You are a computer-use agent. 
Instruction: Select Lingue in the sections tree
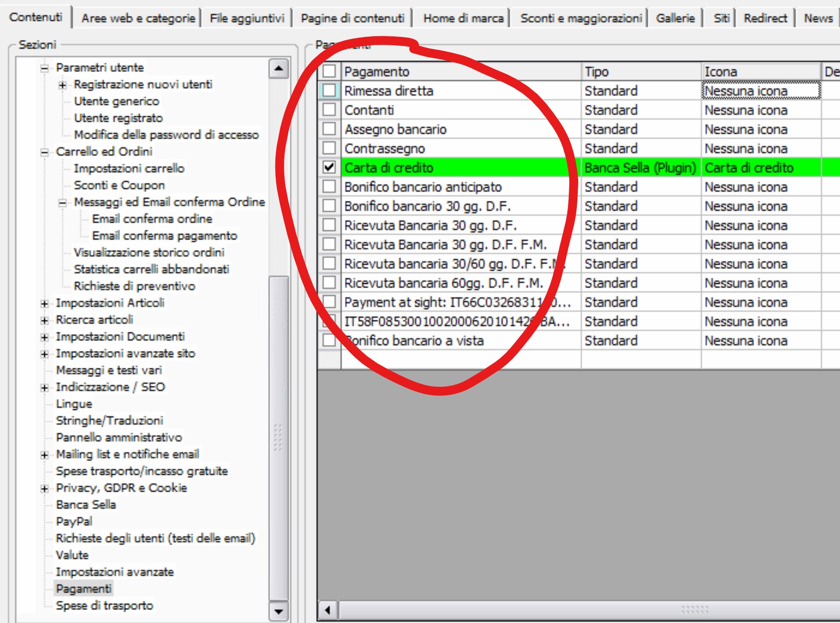click(74, 404)
